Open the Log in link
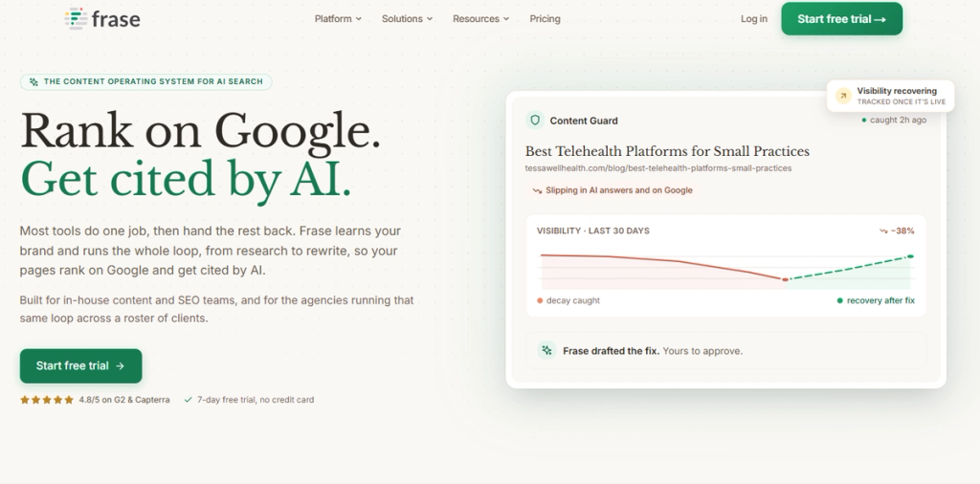 coord(754,19)
